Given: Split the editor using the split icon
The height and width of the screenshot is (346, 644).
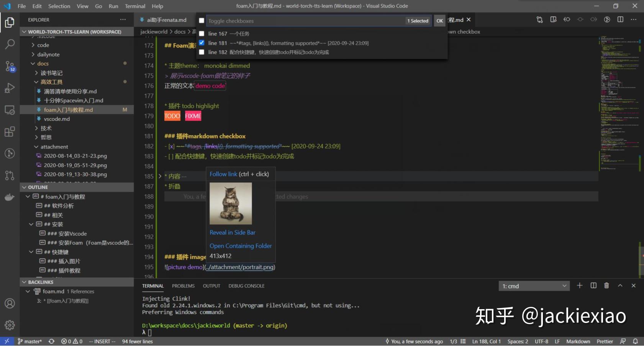Looking at the screenshot, I should pyautogui.click(x=619, y=20).
